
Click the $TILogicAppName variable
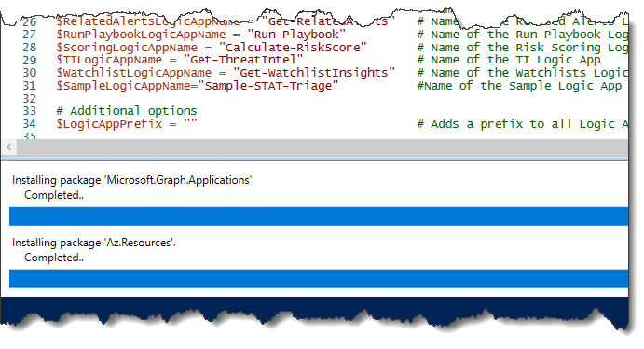pos(109,60)
